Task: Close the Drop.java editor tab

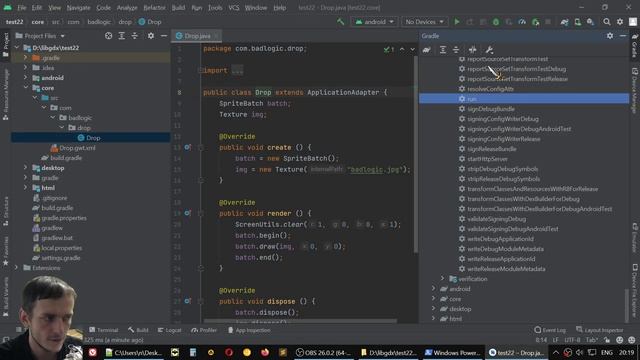Action: pyautogui.click(x=216, y=36)
